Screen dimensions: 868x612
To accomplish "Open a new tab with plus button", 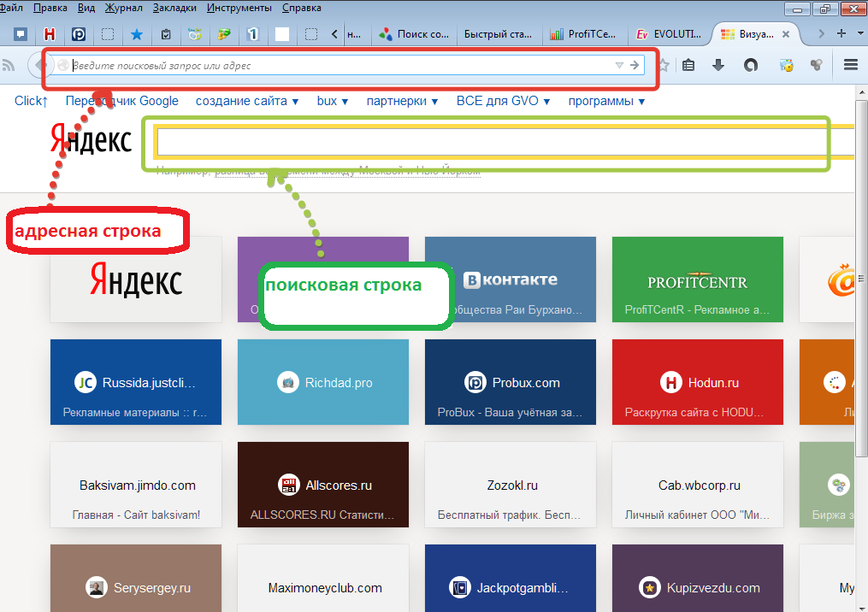I will coord(841,33).
